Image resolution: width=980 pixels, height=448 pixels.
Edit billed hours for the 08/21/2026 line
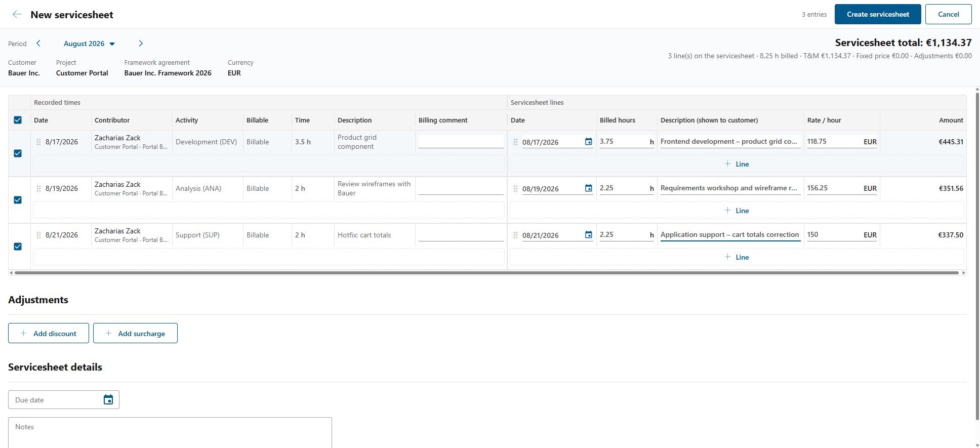(x=627, y=235)
